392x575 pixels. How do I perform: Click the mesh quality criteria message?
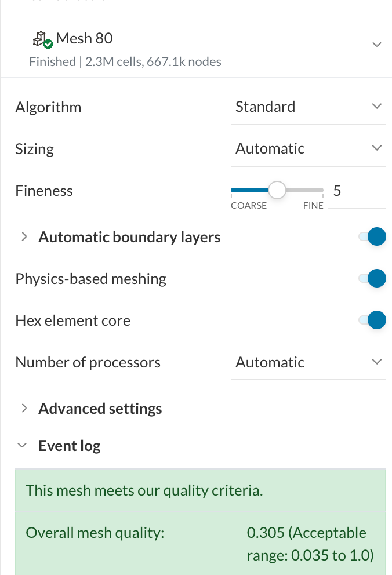(x=144, y=491)
